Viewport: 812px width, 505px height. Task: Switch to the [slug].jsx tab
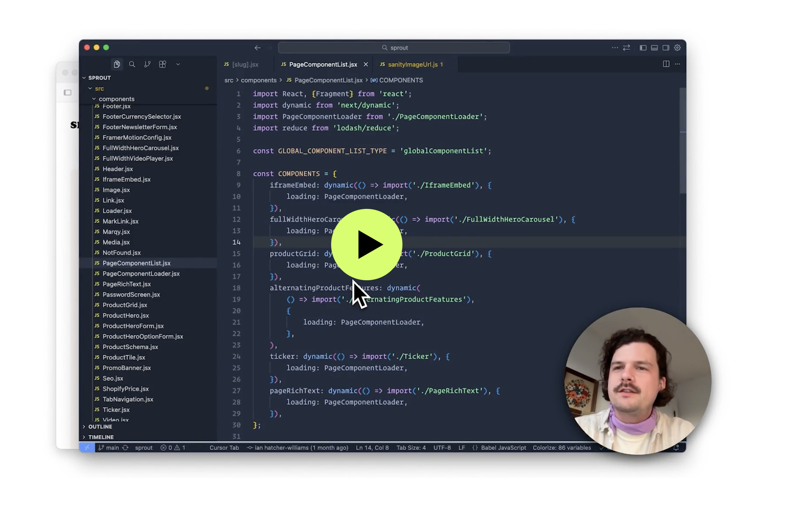point(245,64)
